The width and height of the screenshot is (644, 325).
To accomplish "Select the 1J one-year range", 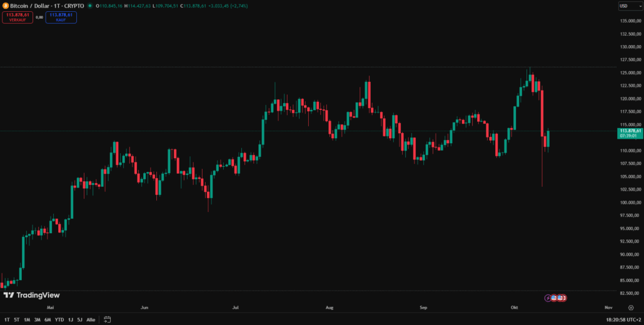I will pos(71,319).
